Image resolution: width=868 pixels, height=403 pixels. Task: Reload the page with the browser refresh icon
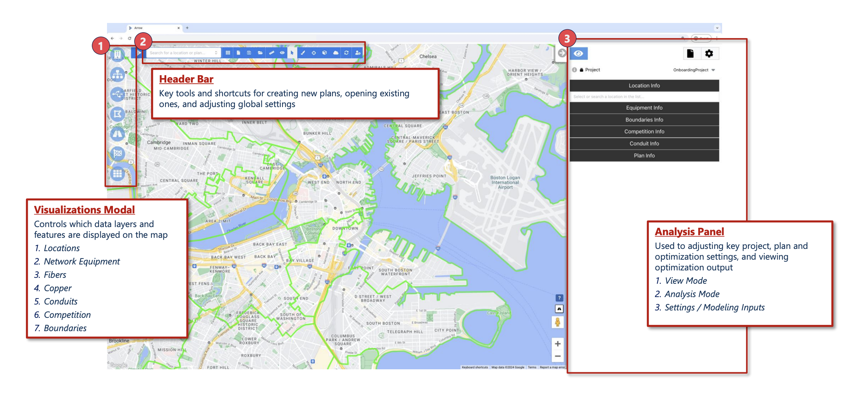pyautogui.click(x=130, y=38)
